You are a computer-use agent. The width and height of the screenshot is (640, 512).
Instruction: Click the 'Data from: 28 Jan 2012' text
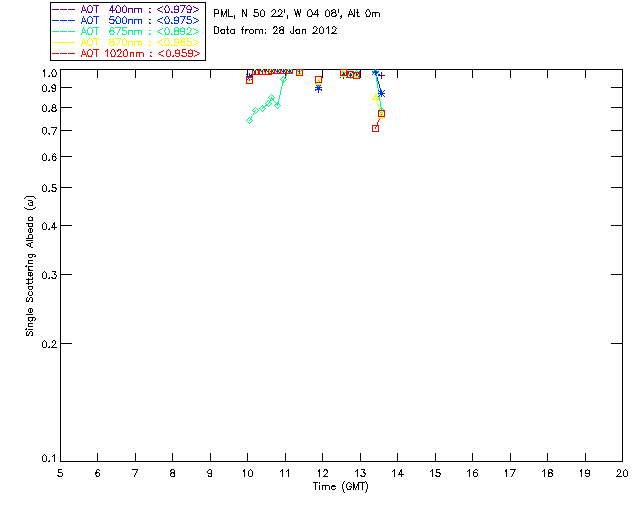pyautogui.click(x=276, y=31)
